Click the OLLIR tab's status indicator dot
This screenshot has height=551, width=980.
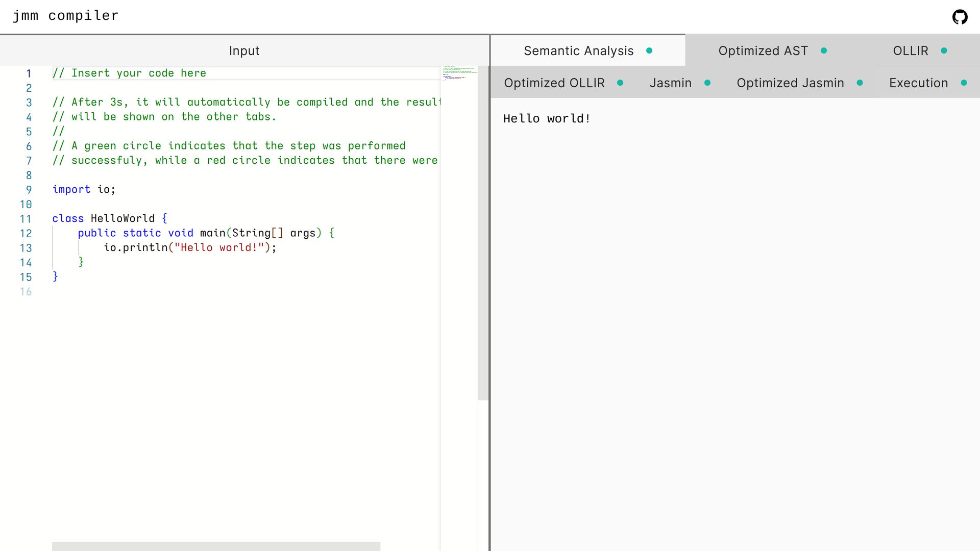(x=944, y=51)
